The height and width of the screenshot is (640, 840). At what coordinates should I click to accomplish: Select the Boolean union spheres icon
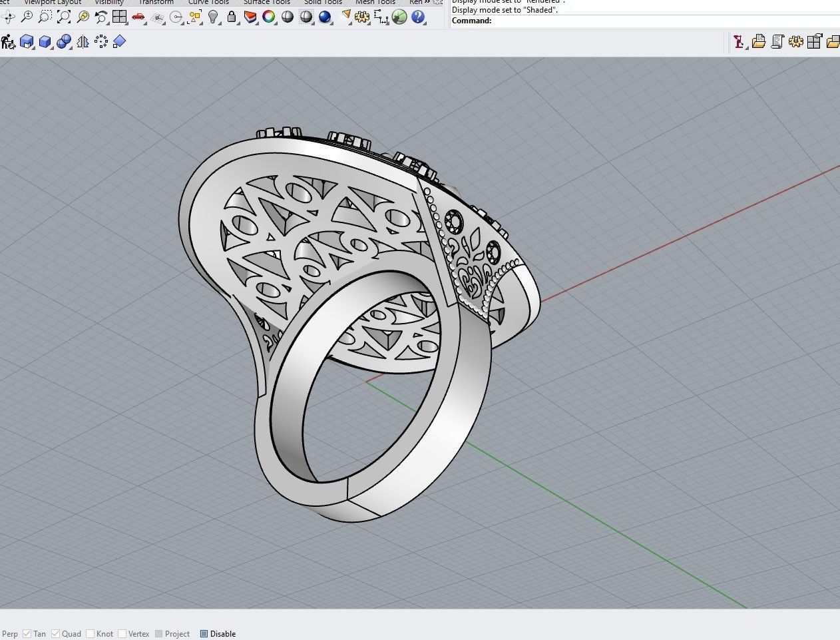[64, 42]
